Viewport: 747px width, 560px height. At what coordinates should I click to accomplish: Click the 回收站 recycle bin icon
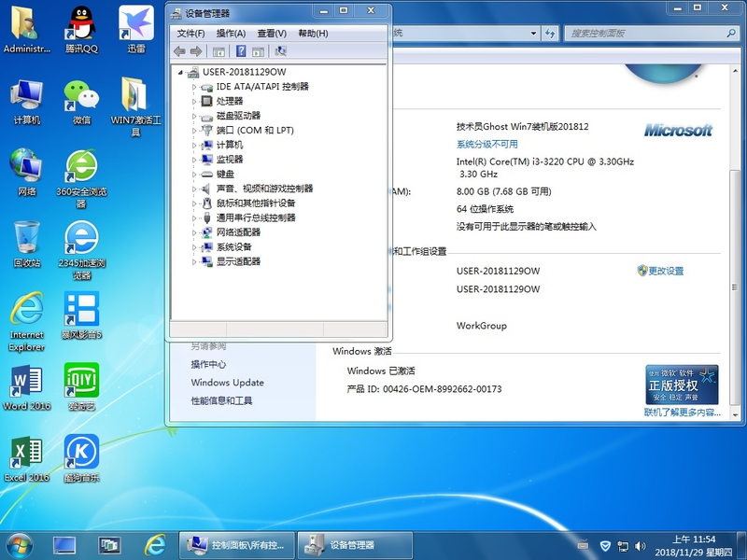coord(26,239)
